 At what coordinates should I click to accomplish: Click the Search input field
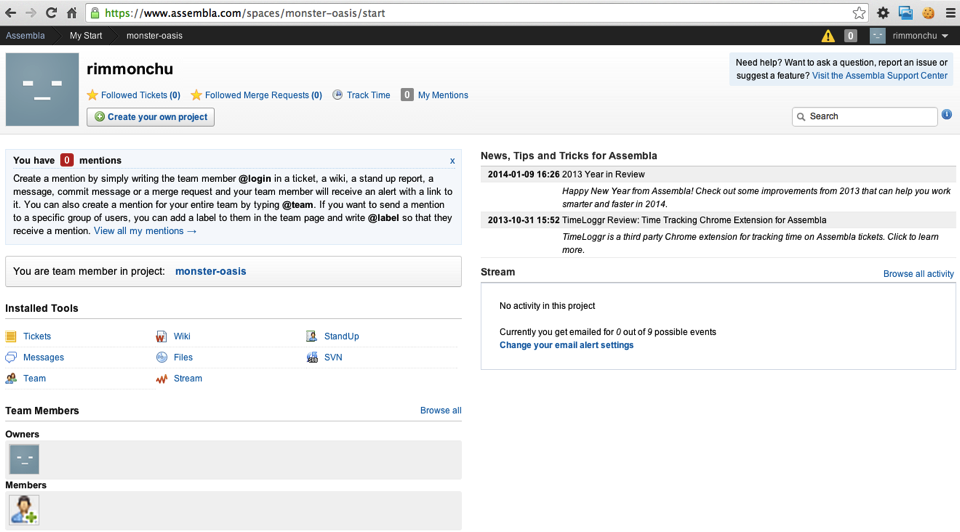click(x=864, y=116)
